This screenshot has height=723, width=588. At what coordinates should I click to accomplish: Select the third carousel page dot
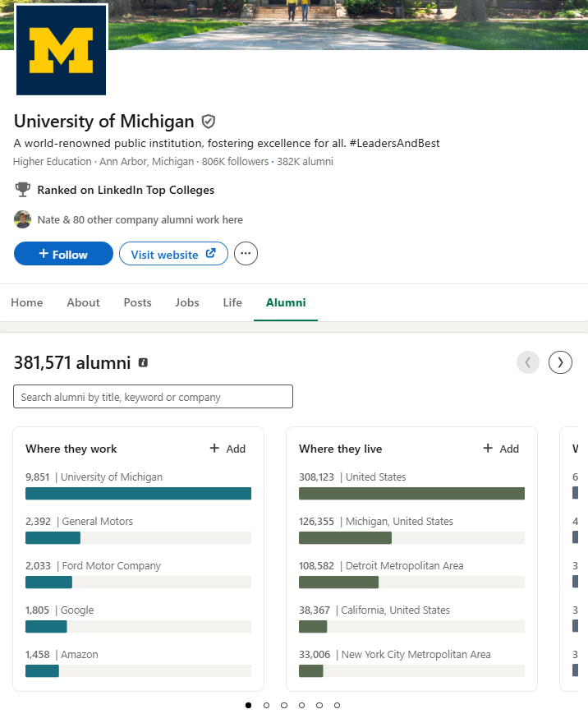(x=284, y=705)
